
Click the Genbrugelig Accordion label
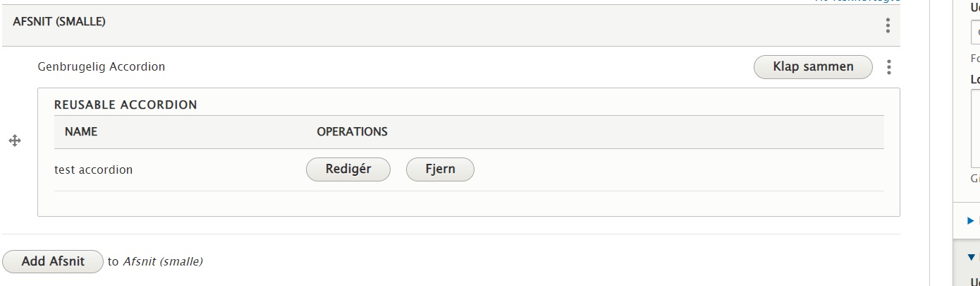pos(101,67)
